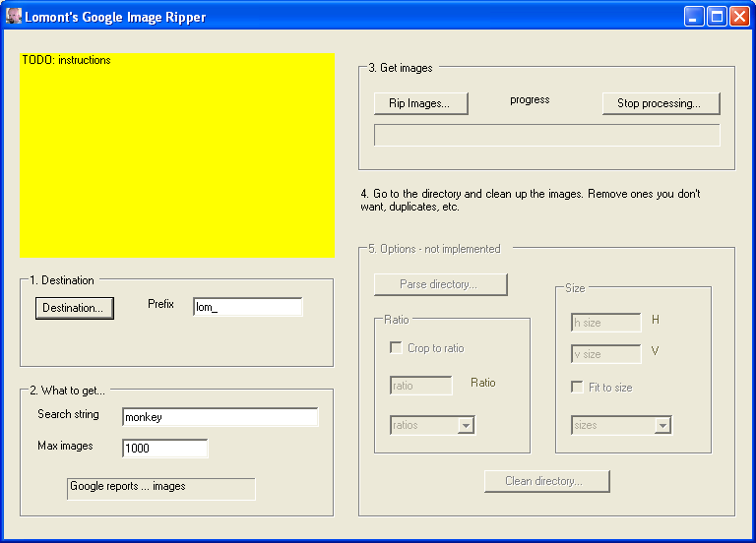Select the Max images field

pyautogui.click(x=164, y=449)
